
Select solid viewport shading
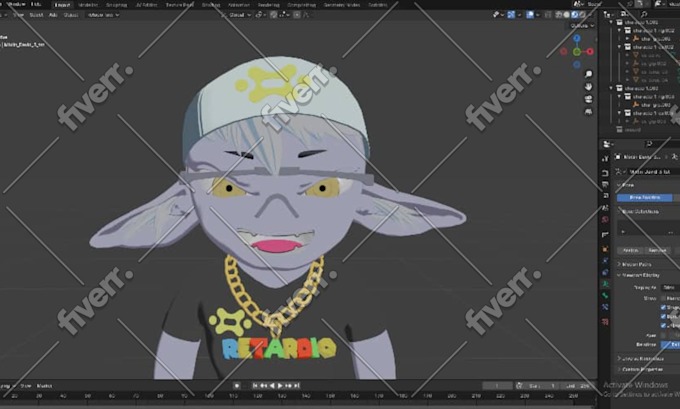566,15
